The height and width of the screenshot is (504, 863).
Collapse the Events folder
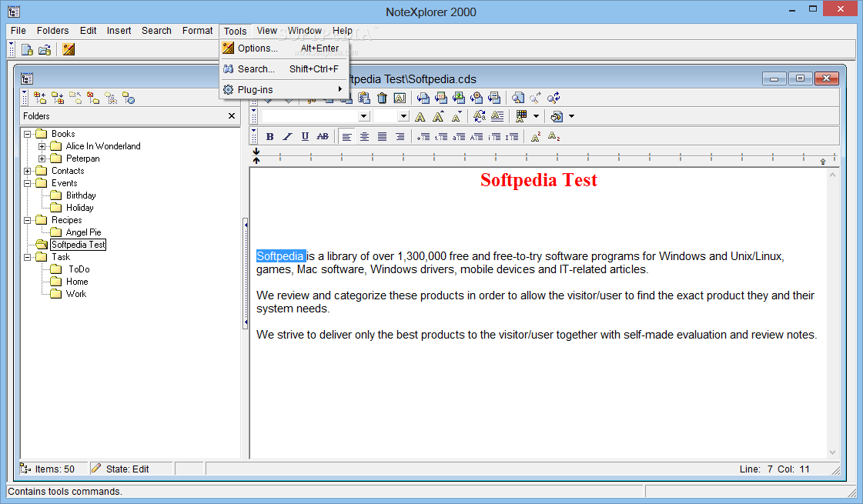(27, 183)
